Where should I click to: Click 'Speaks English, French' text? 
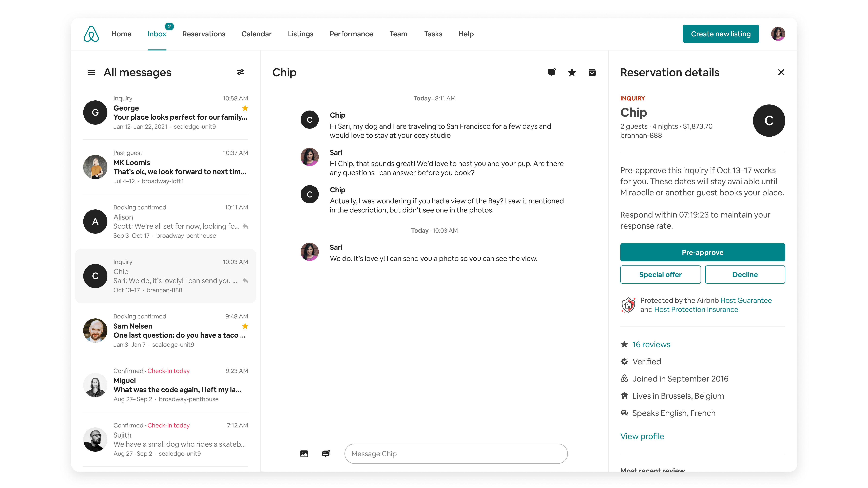click(x=674, y=413)
